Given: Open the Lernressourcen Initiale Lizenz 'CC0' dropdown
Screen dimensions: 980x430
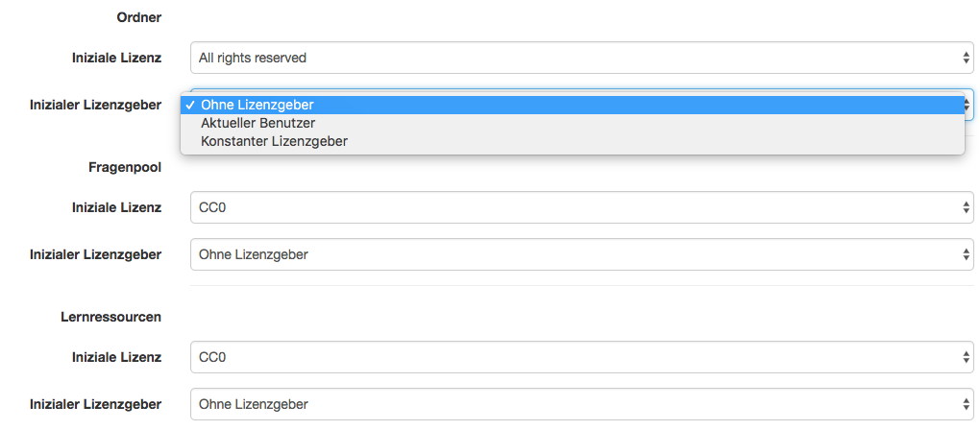Looking at the screenshot, I should pos(576,357).
